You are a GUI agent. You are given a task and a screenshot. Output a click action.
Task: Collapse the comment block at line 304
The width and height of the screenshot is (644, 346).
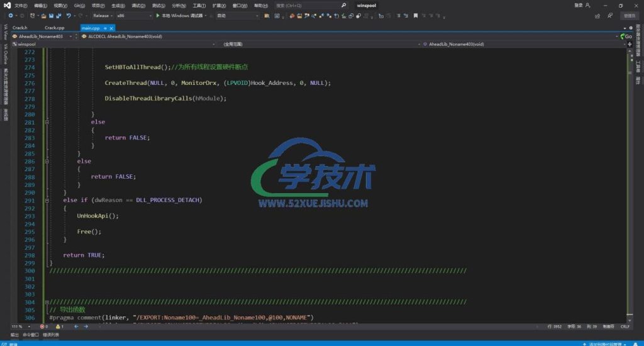click(x=46, y=302)
